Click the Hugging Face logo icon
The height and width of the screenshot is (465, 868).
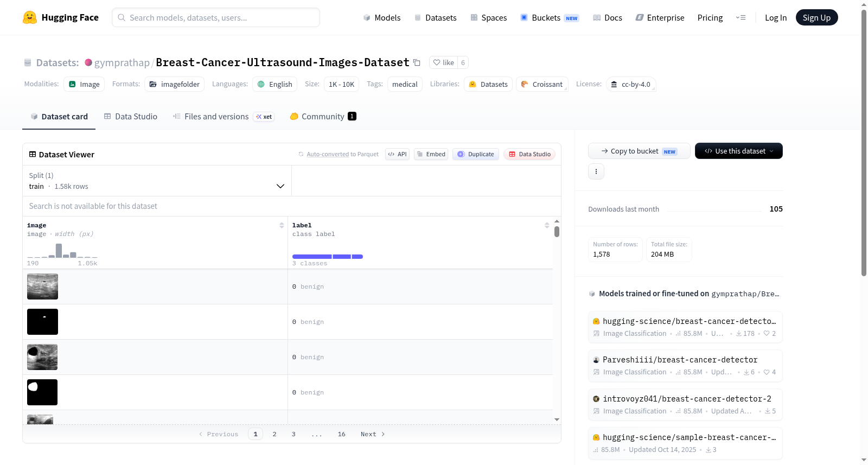click(30, 17)
